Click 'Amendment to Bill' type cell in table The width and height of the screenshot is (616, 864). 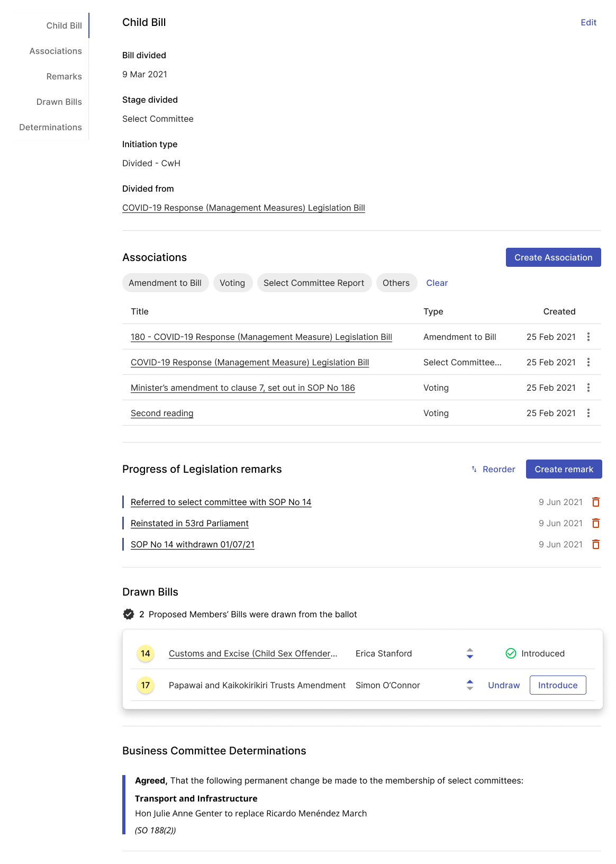[460, 337]
